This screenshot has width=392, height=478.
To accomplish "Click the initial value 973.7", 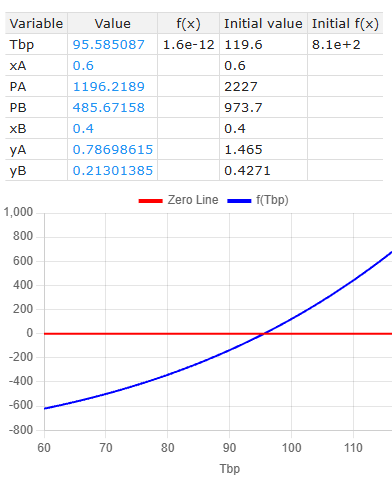I will (x=243, y=107).
